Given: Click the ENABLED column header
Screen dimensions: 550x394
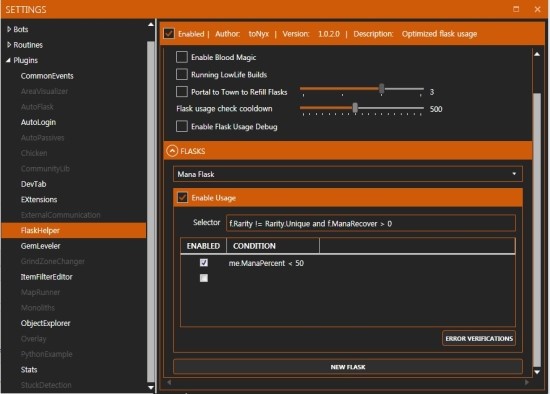Looking at the screenshot, I should pos(203,246).
